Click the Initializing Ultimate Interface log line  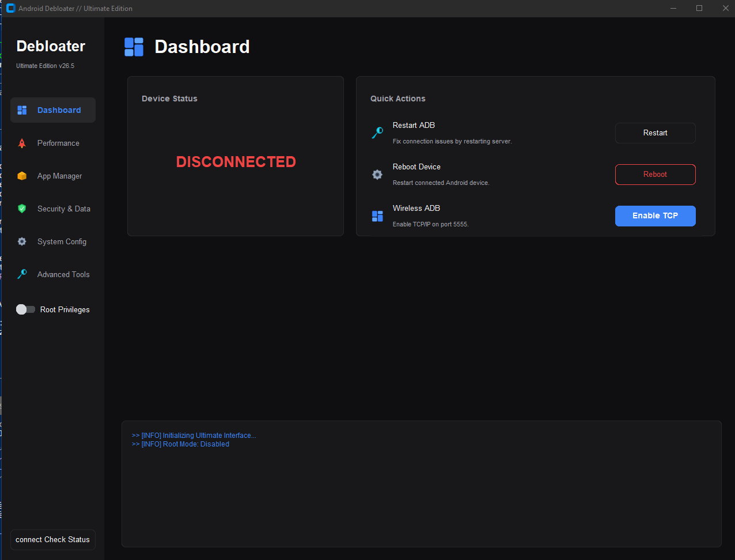[x=194, y=436]
